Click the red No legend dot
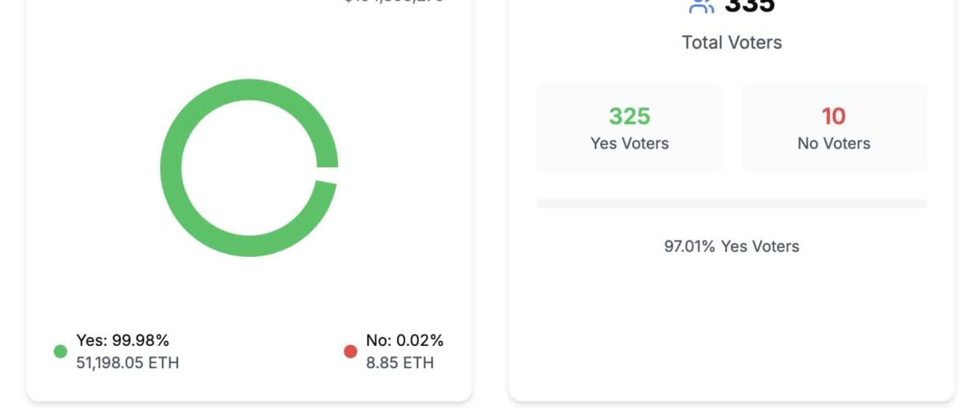The image size is (980, 408). (350, 352)
